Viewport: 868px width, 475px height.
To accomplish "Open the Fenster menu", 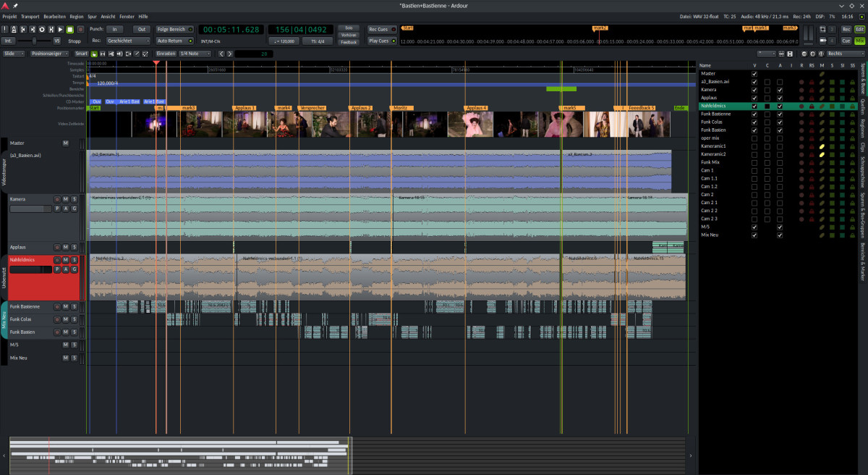I will (127, 16).
